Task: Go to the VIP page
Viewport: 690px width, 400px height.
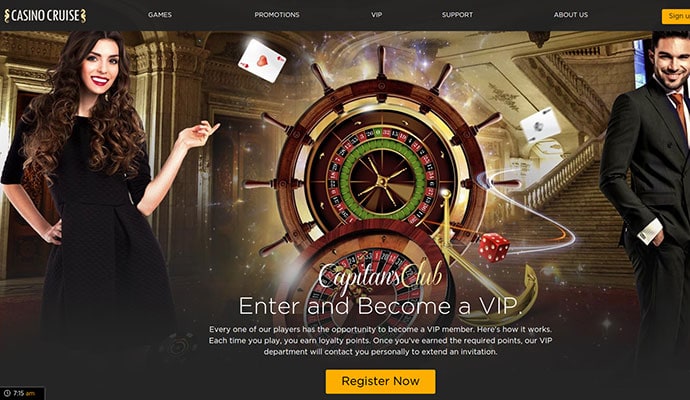Action: tap(376, 15)
